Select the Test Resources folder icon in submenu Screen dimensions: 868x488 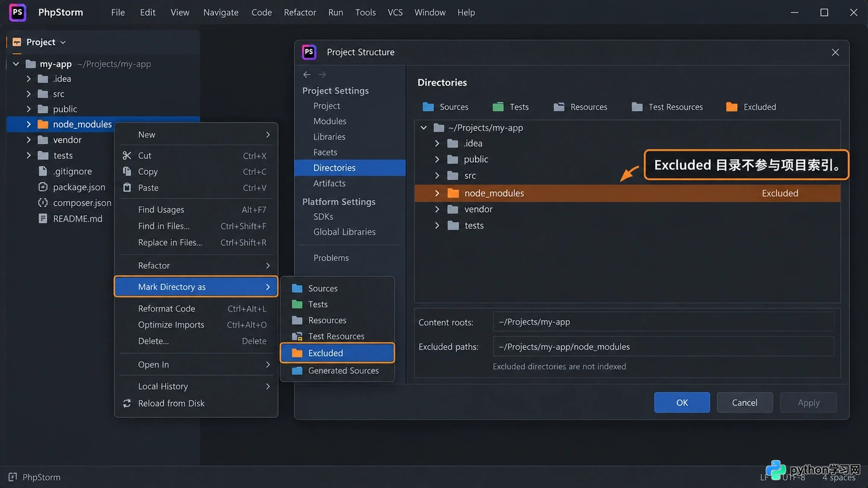point(297,336)
